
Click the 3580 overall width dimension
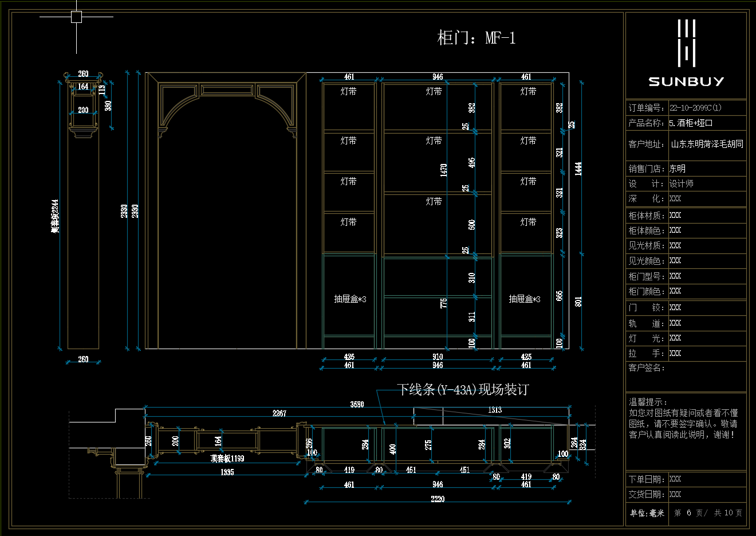point(357,404)
